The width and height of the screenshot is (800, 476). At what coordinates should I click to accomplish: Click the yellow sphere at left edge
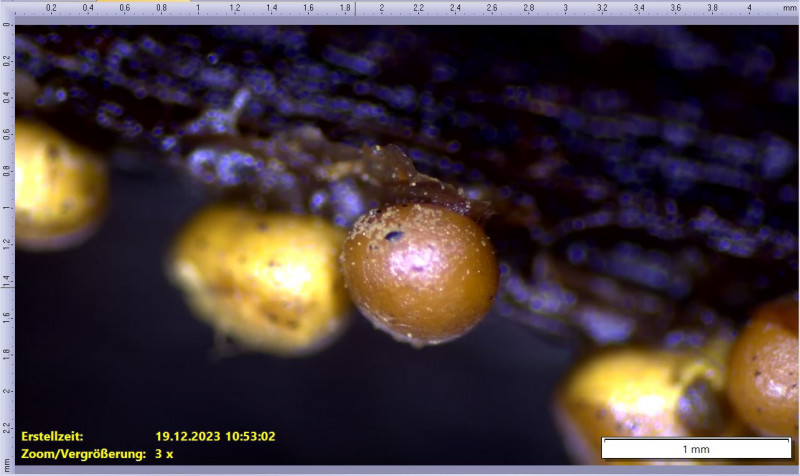55,185
